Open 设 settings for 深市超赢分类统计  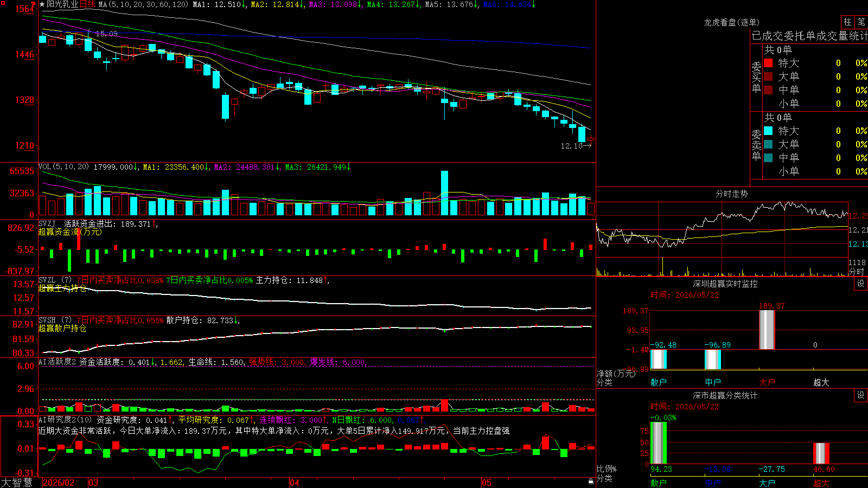861,395
